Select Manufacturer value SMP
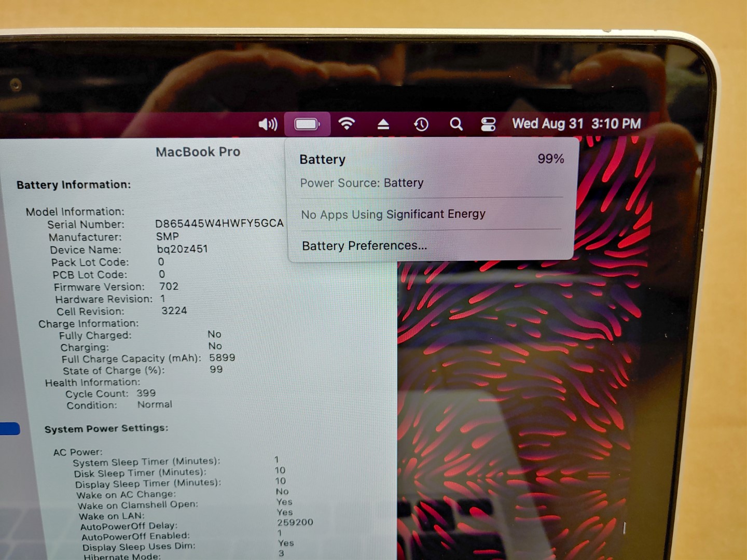 [x=168, y=236]
